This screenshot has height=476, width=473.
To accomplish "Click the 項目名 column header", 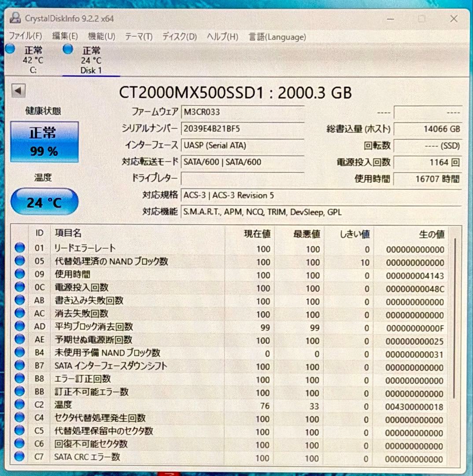I will point(68,233).
